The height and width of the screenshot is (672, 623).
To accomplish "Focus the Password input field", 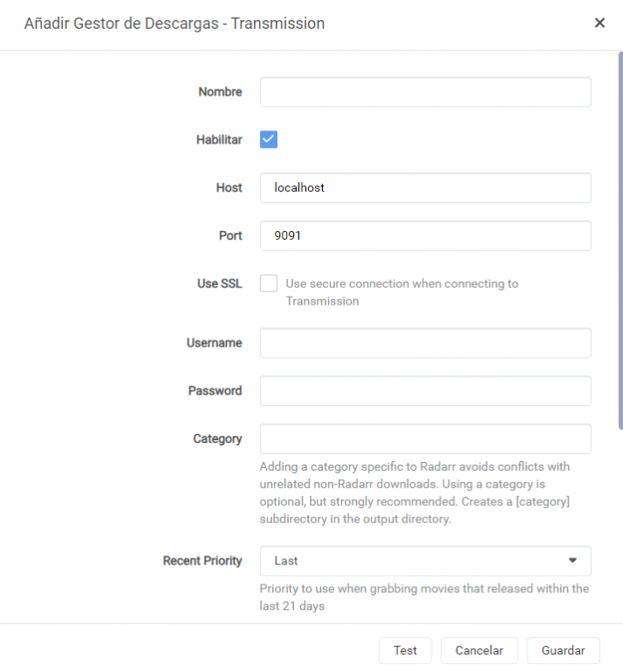I will (425, 391).
